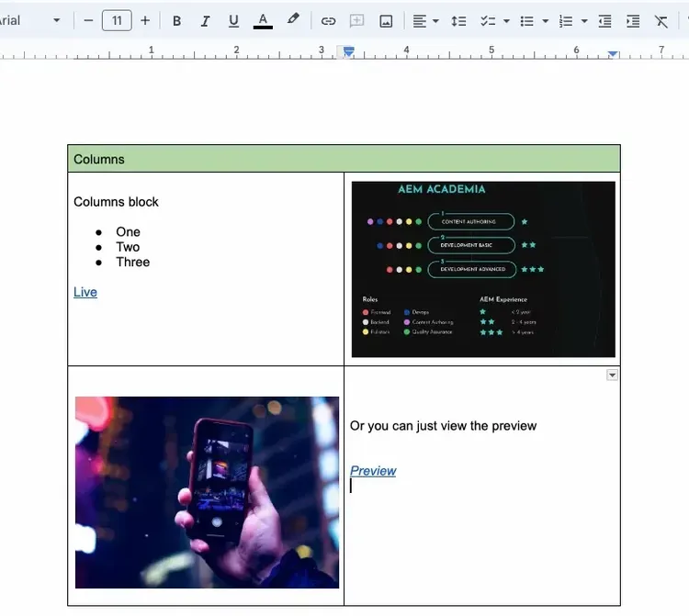Open the Arial font family dropdown
The height and width of the screenshot is (616, 689).
(30, 20)
